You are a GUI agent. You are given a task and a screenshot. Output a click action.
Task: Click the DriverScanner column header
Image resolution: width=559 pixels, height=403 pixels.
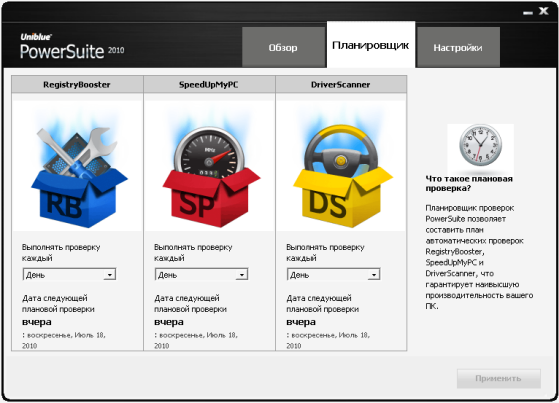[341, 85]
